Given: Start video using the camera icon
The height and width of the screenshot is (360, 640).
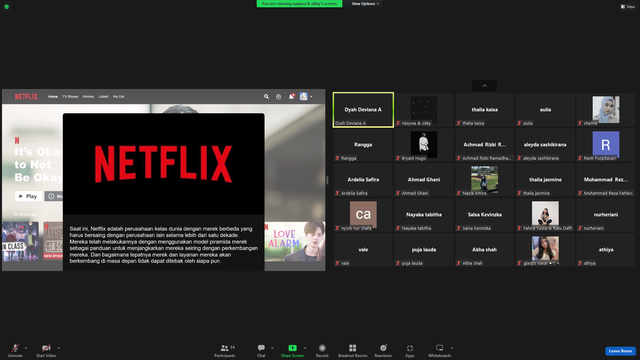Looking at the screenshot, I should 46,348.
